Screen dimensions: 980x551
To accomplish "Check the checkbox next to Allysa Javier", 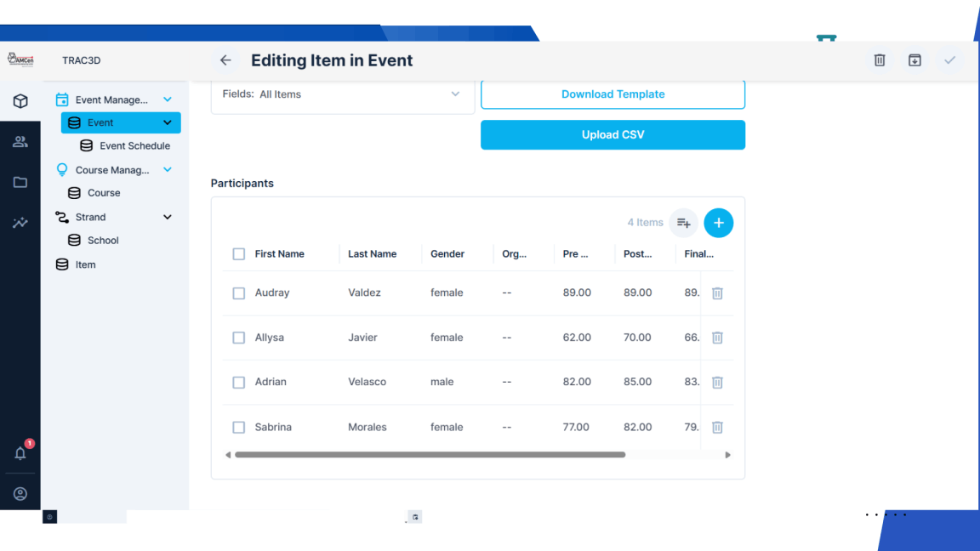I will click(x=238, y=338).
